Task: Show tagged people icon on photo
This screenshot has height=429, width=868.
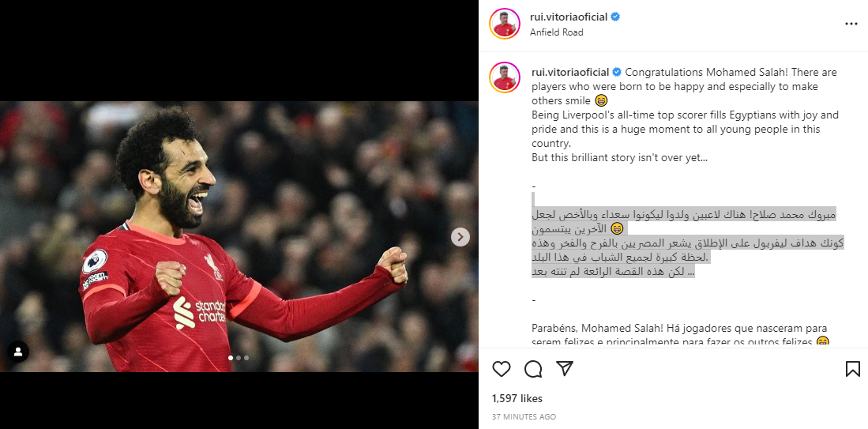Action: 17,352
